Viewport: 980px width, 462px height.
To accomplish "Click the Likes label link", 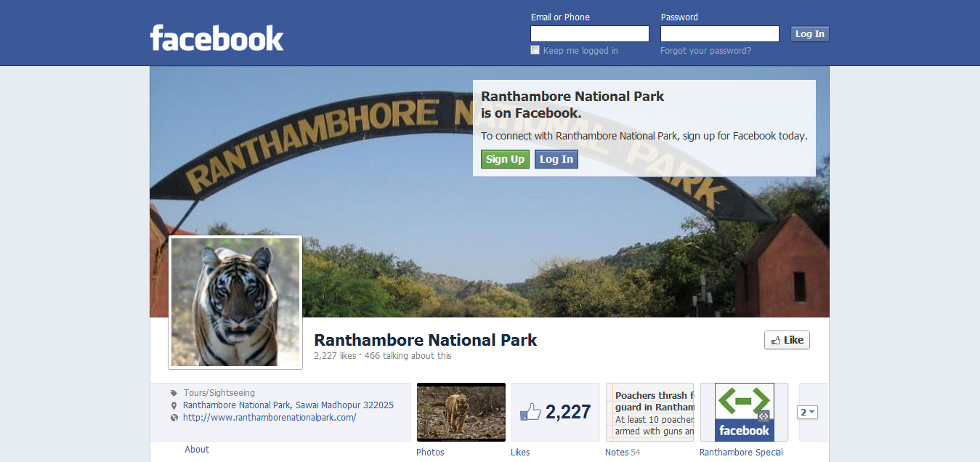I will coord(520,453).
